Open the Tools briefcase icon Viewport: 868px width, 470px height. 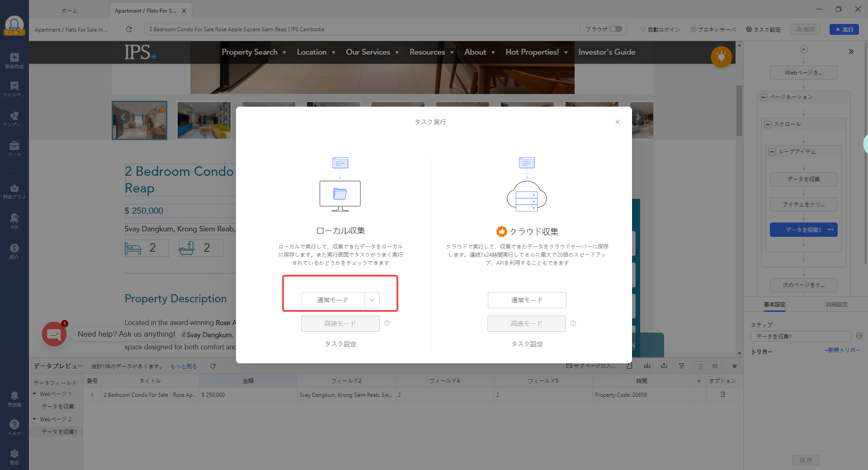(x=14, y=148)
